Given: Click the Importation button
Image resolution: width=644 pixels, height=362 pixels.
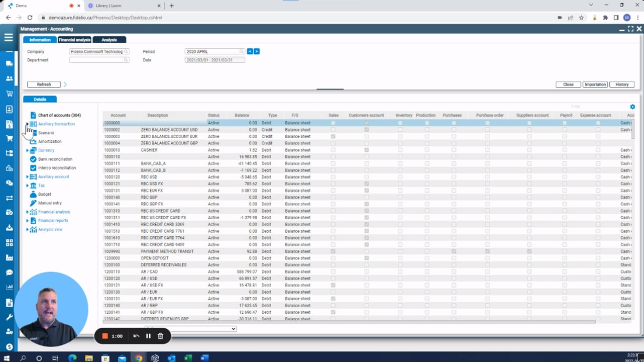Looking at the screenshot, I should click(x=595, y=84).
